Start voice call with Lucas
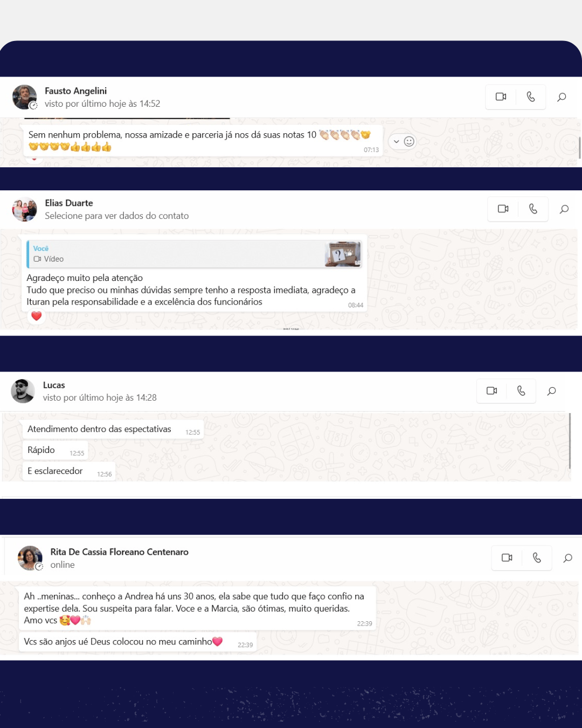This screenshot has height=728, width=582. (521, 390)
